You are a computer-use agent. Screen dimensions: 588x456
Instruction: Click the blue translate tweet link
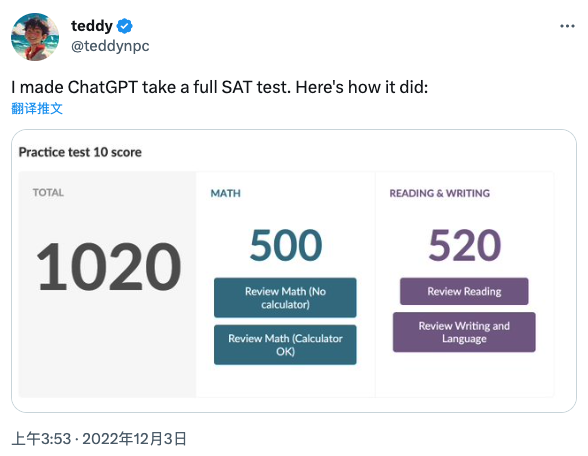coord(37,108)
